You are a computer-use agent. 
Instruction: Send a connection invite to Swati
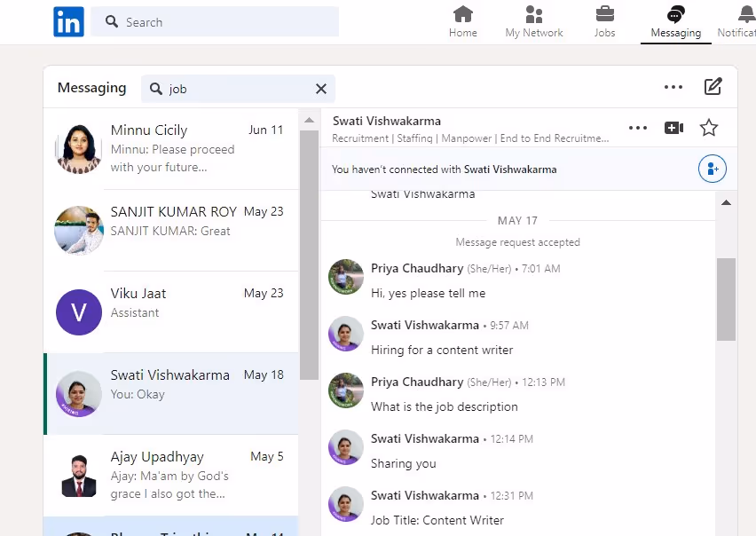[x=713, y=169]
